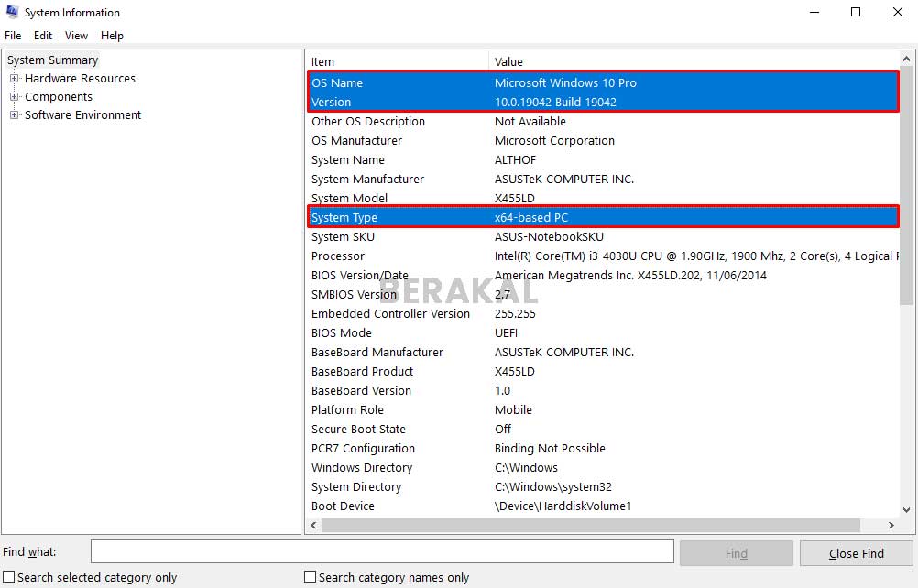Select the Platform Role row

click(603, 409)
